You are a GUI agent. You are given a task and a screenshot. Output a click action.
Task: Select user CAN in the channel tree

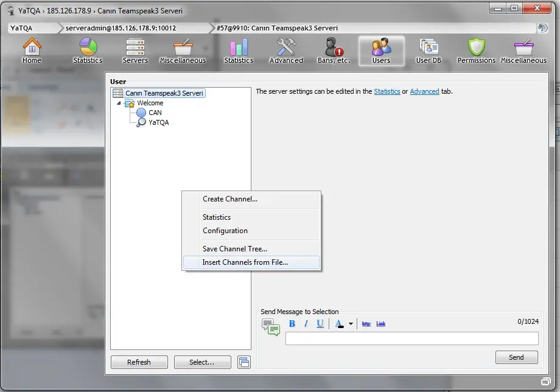pyautogui.click(x=155, y=113)
